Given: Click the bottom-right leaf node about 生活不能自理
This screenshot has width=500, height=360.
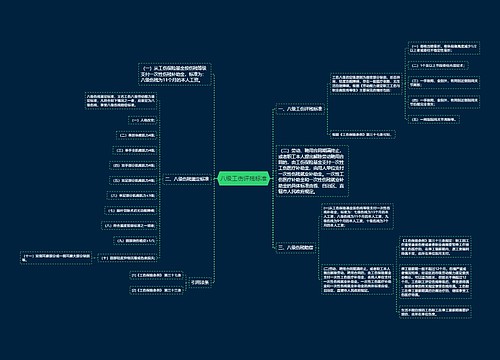Looking at the screenshot, I should [435, 312].
